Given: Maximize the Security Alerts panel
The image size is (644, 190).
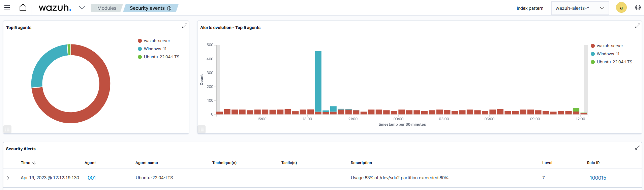Looking at the screenshot, I should click(x=637, y=148).
